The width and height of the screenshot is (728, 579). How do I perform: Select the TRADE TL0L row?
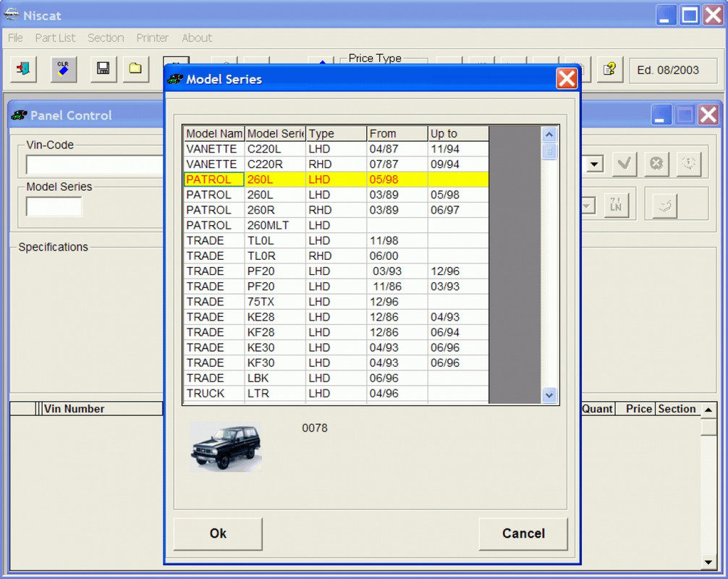pos(337,240)
